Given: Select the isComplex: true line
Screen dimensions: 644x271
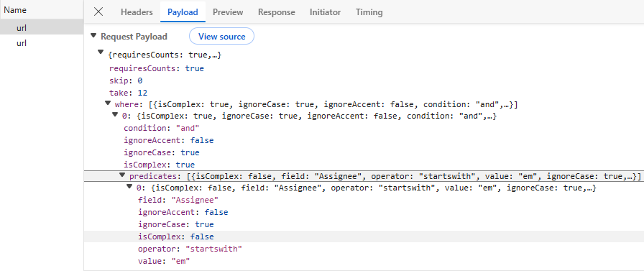Looking at the screenshot, I should (x=159, y=165).
